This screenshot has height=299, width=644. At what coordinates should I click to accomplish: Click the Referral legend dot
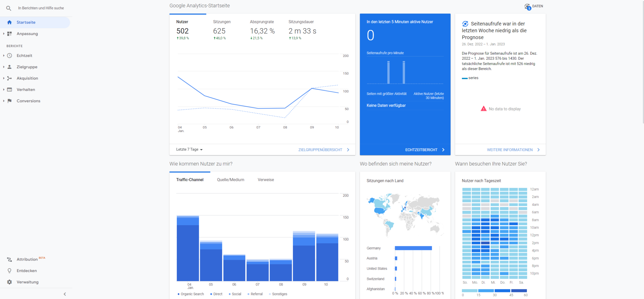(x=249, y=294)
